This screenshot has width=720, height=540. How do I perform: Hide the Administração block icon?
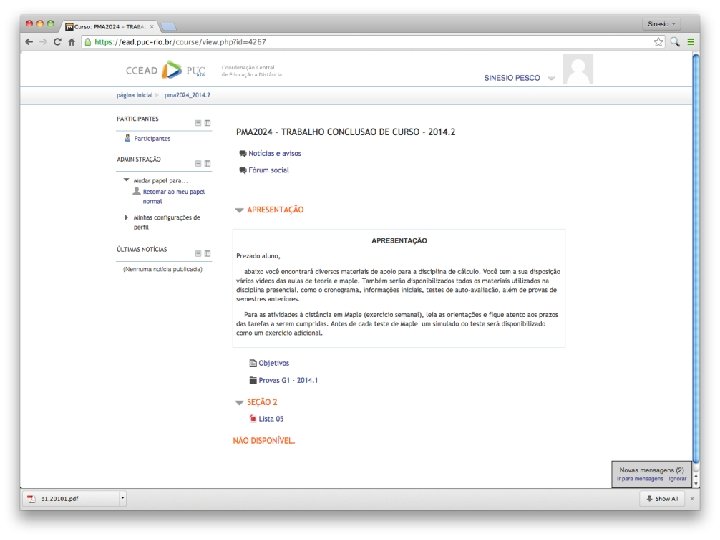[198, 163]
